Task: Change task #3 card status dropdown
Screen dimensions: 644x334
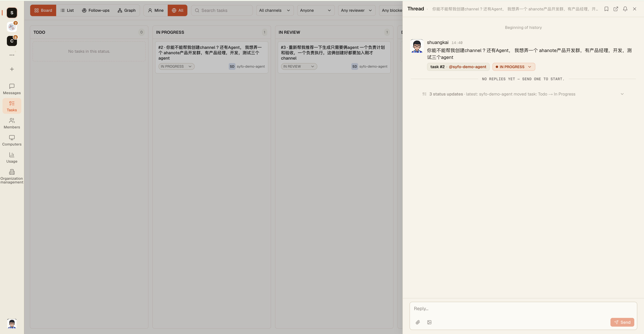Action: pyautogui.click(x=299, y=67)
